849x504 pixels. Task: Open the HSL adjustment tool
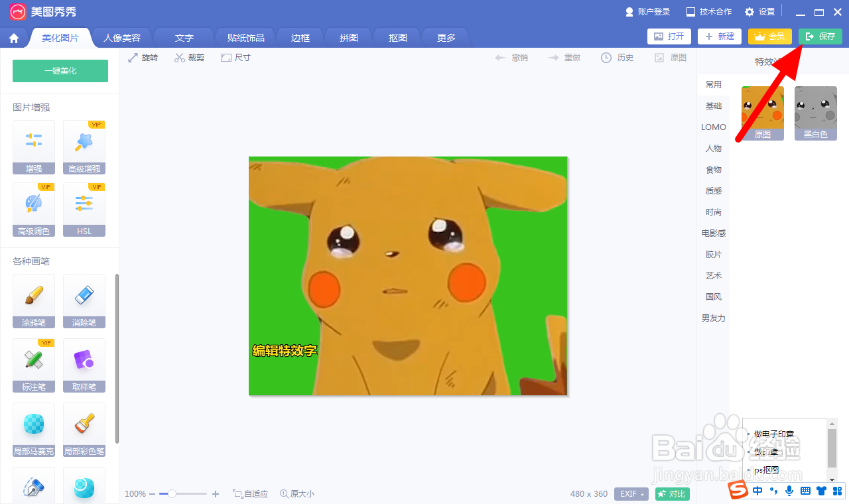84,210
